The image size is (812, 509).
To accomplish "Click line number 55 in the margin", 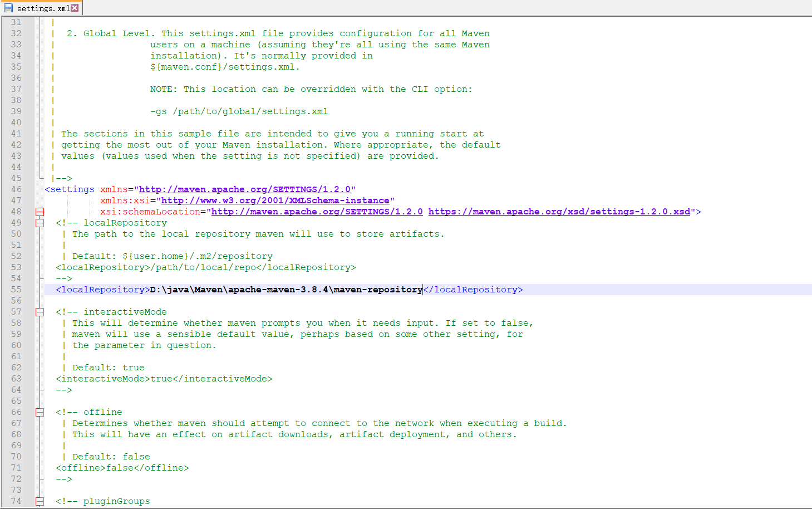I will click(16, 290).
